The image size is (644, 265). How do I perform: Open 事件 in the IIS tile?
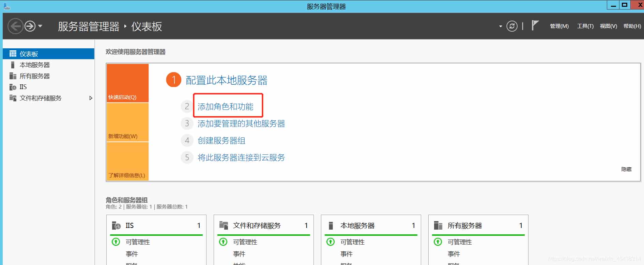(x=132, y=254)
